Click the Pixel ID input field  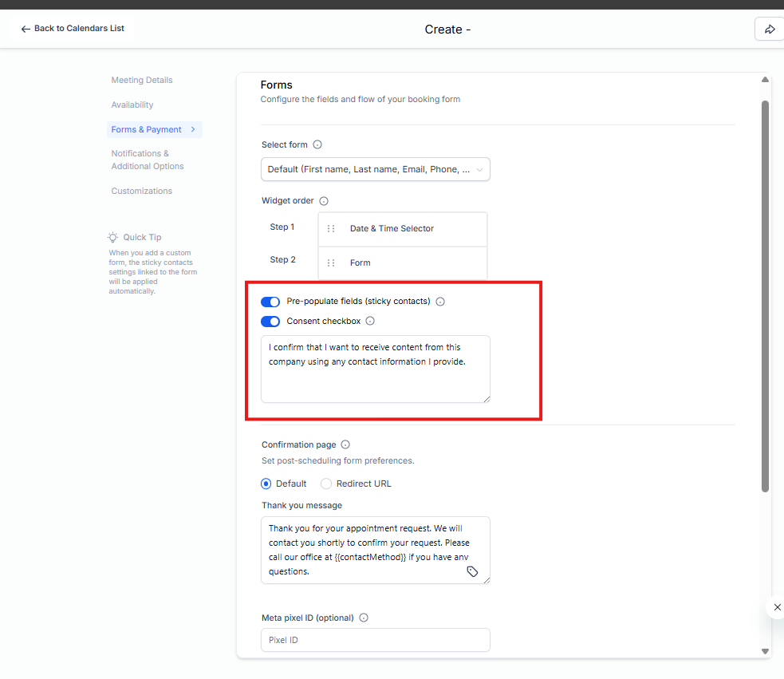(375, 640)
